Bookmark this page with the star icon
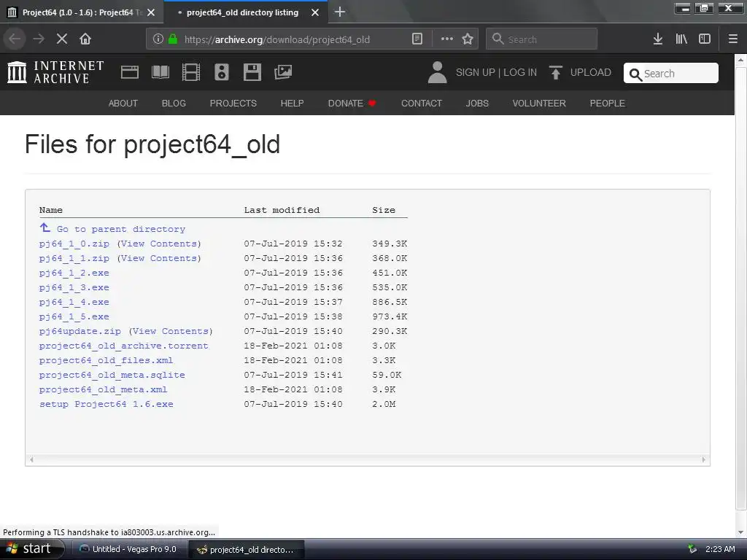 (468, 39)
